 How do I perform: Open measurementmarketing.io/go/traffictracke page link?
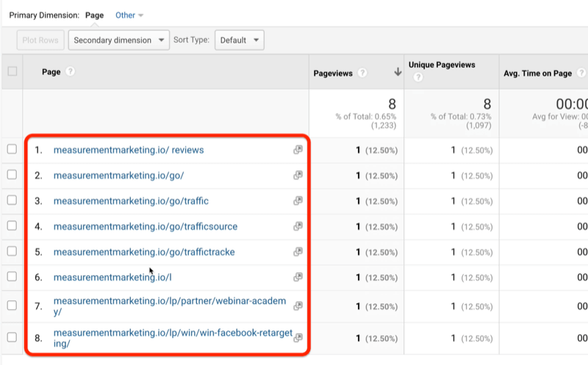[x=144, y=252]
